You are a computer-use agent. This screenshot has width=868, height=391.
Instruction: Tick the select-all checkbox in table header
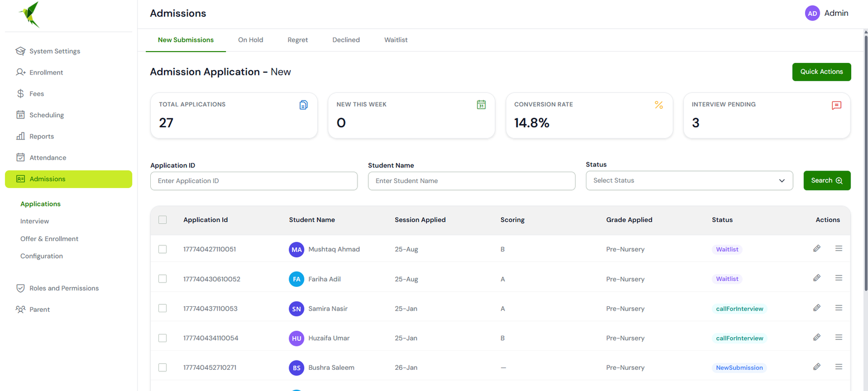click(x=163, y=220)
